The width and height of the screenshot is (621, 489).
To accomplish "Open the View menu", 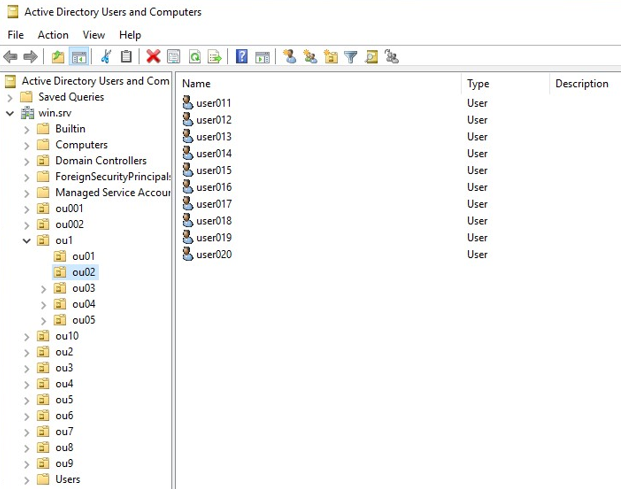I will [x=94, y=35].
